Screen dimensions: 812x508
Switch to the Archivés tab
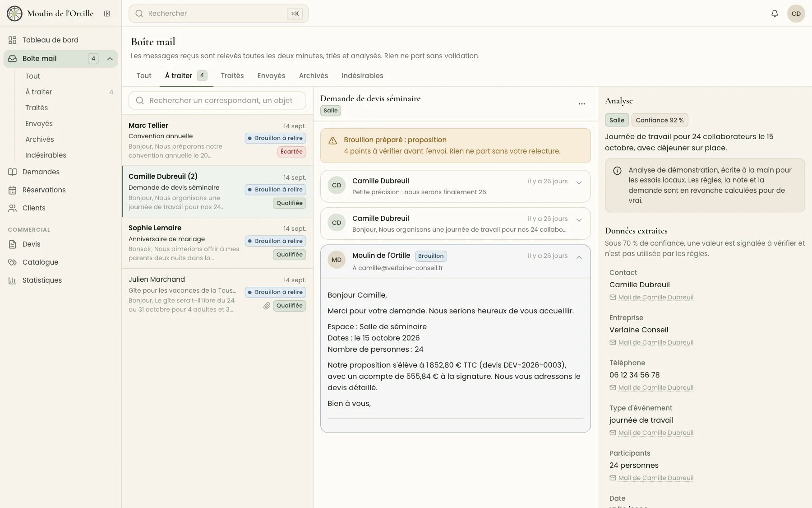click(314, 76)
